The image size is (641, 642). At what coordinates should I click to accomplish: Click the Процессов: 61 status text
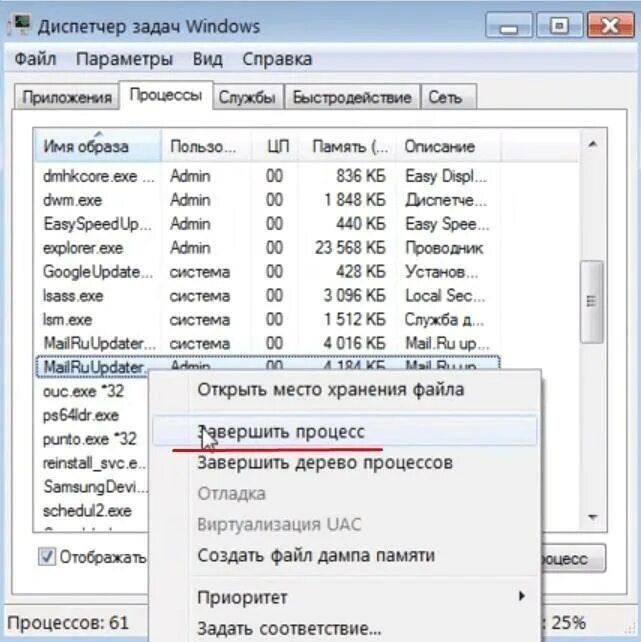[68, 623]
